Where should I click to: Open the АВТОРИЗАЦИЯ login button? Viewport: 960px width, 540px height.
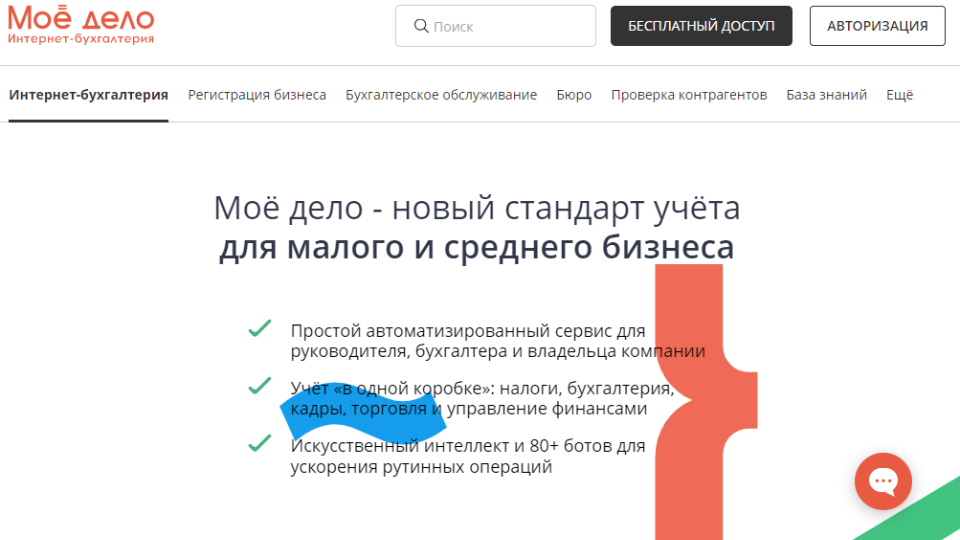[877, 26]
